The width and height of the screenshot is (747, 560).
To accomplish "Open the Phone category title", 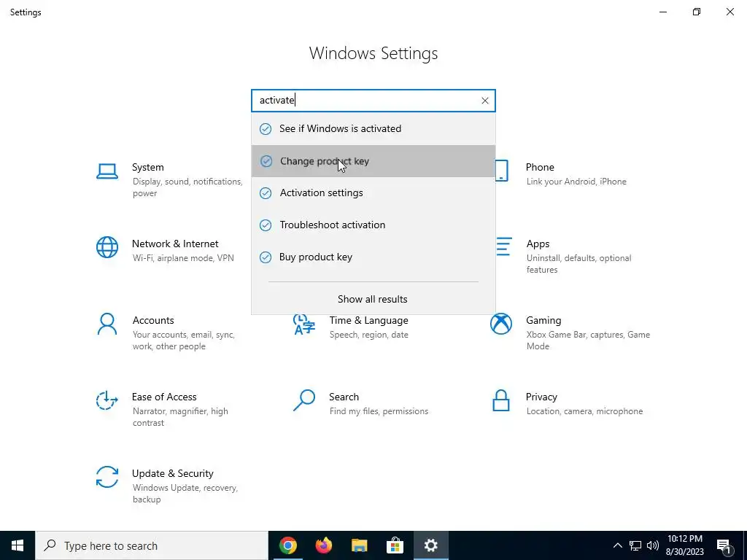I will pyautogui.click(x=540, y=167).
